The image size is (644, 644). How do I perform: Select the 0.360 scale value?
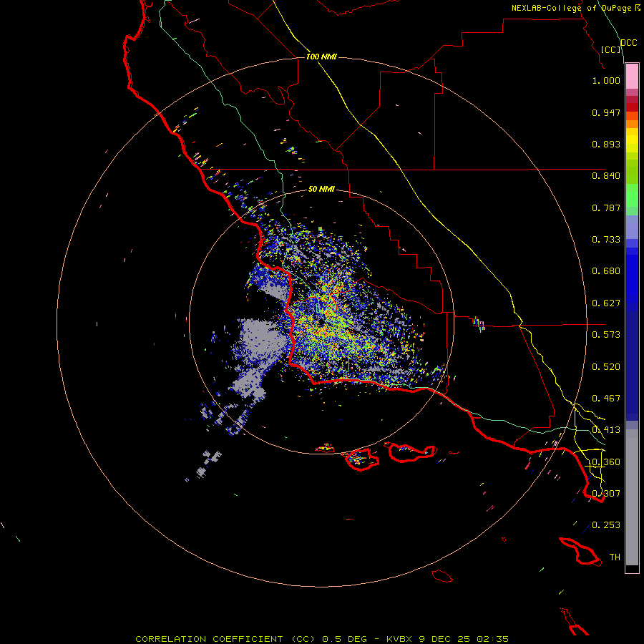[x=606, y=462]
